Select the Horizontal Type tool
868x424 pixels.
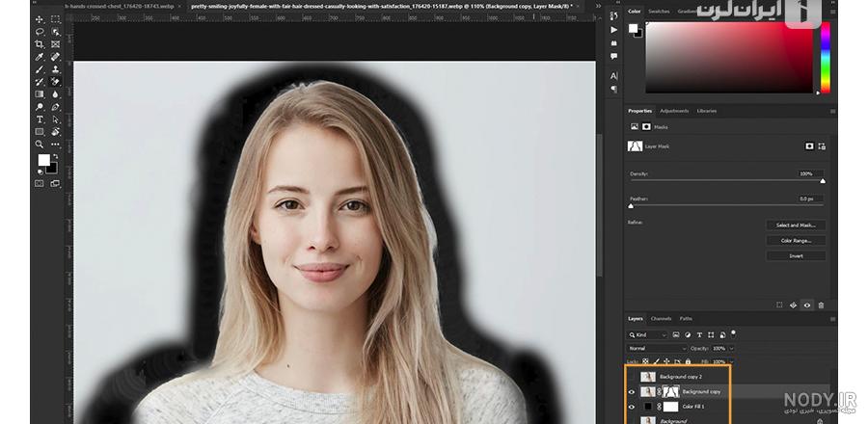pyautogui.click(x=40, y=119)
